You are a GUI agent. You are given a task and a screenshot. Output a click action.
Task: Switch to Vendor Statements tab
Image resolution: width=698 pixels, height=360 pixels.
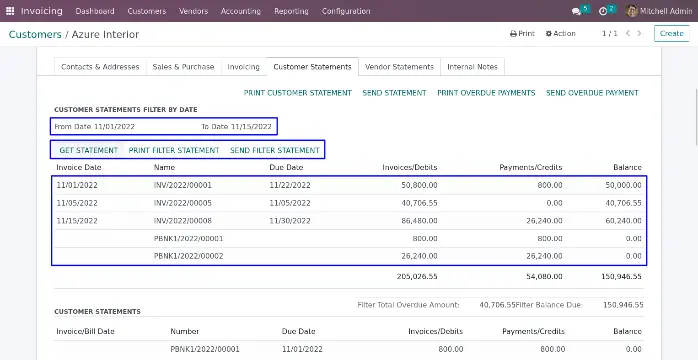[399, 67]
